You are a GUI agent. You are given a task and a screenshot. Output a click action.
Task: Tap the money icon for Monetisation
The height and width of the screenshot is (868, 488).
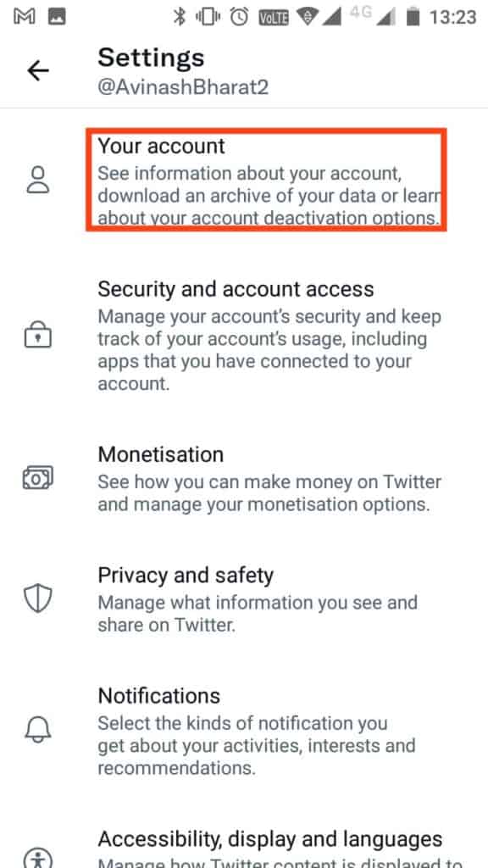(38, 478)
